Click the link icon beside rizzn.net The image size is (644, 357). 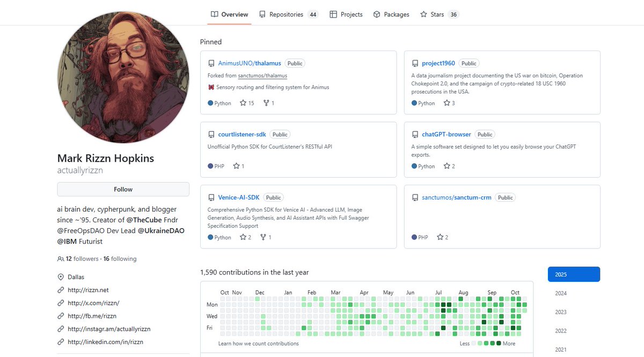tap(61, 290)
